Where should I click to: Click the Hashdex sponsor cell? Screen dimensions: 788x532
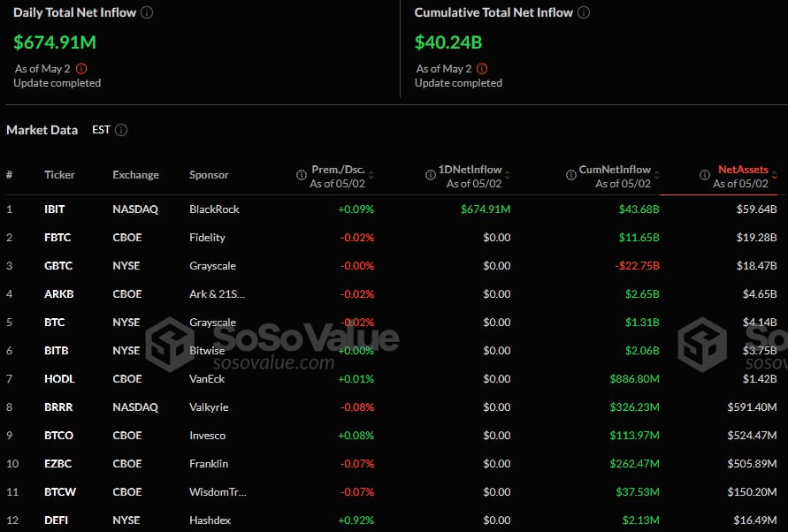pyautogui.click(x=210, y=521)
